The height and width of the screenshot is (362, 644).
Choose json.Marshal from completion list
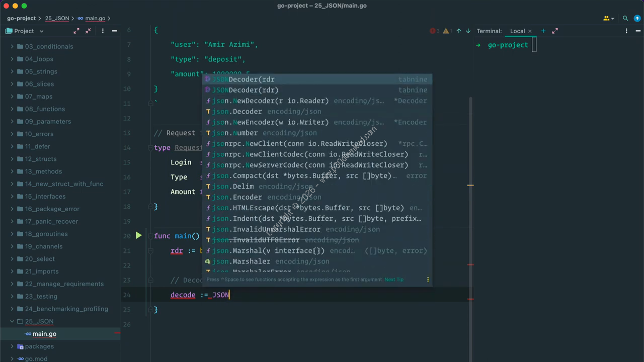click(268, 250)
